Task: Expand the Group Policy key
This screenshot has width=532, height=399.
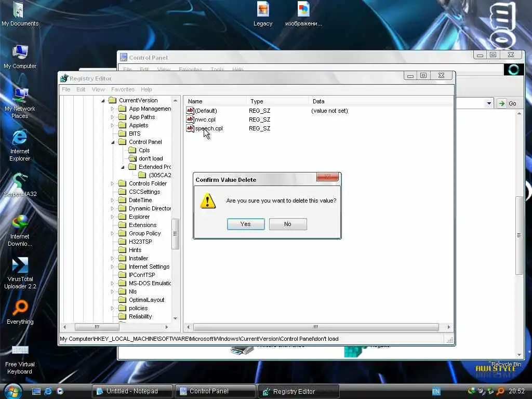Action: click(112, 233)
